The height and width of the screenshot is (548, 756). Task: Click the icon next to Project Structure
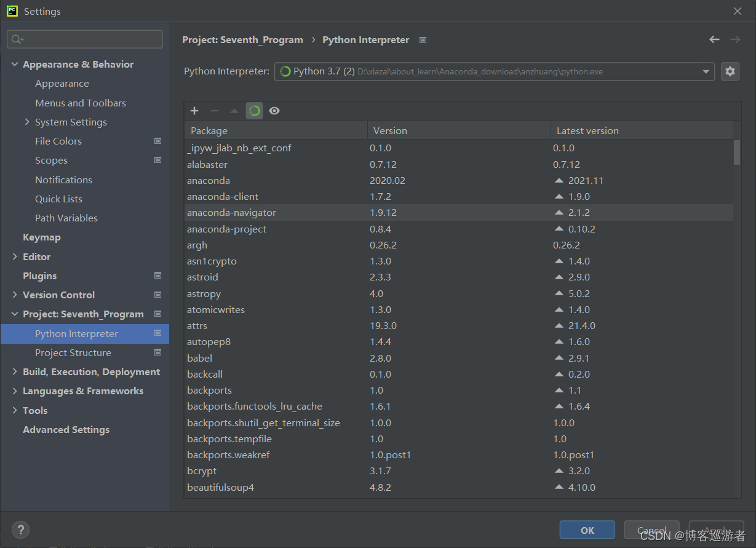pyautogui.click(x=157, y=352)
